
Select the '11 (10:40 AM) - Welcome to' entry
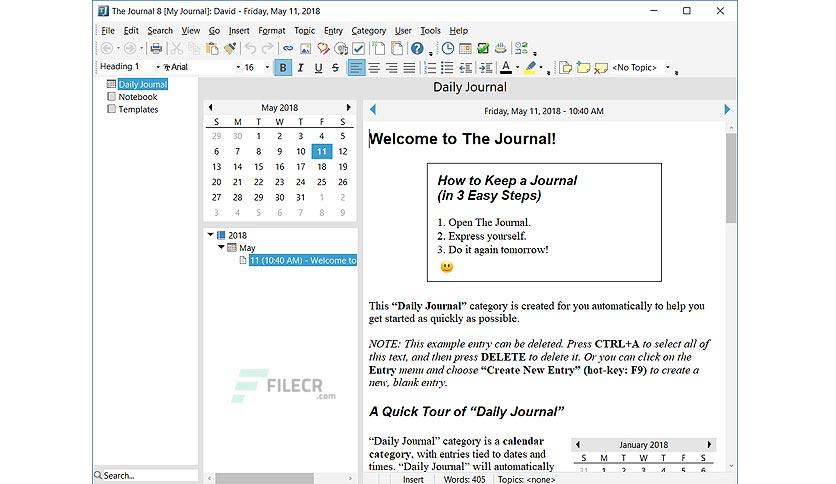[302, 260]
